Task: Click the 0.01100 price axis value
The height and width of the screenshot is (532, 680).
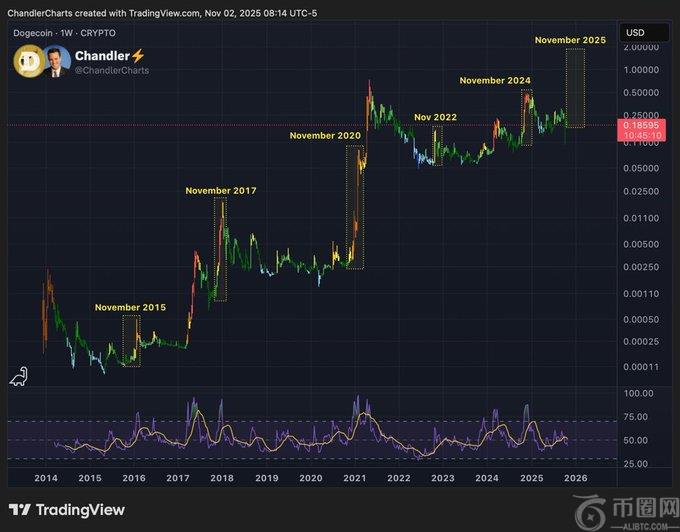Action: 641,218
